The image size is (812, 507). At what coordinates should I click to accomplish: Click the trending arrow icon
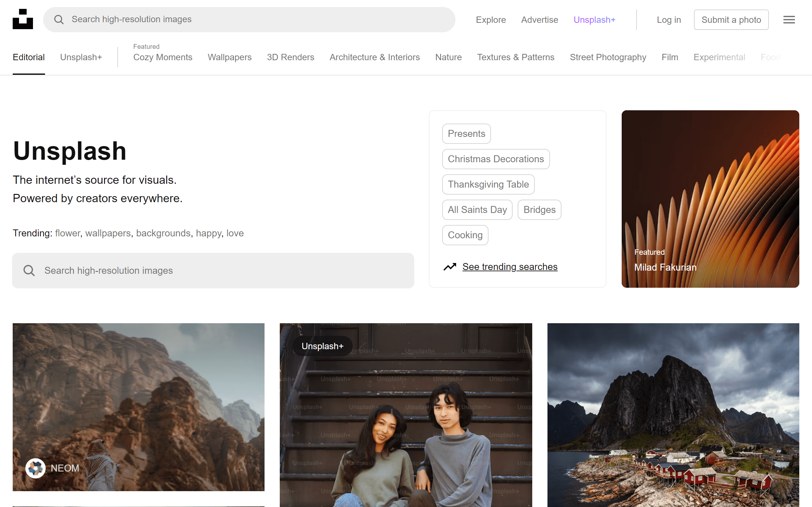tap(450, 266)
